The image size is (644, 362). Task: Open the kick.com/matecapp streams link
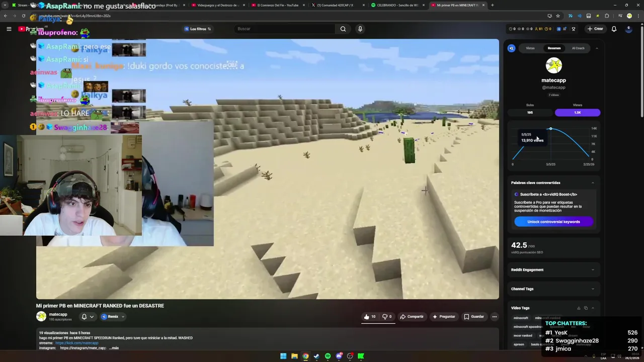tap(76, 343)
